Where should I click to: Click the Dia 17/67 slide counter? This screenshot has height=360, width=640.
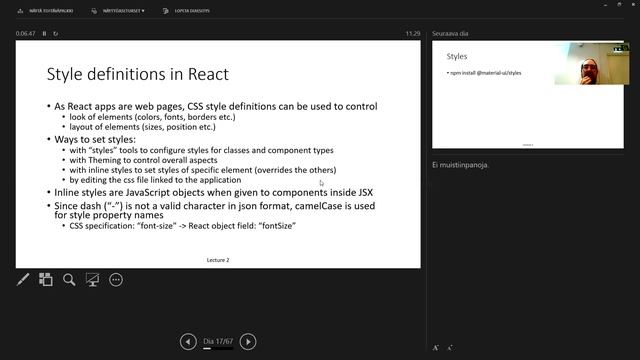(218, 341)
